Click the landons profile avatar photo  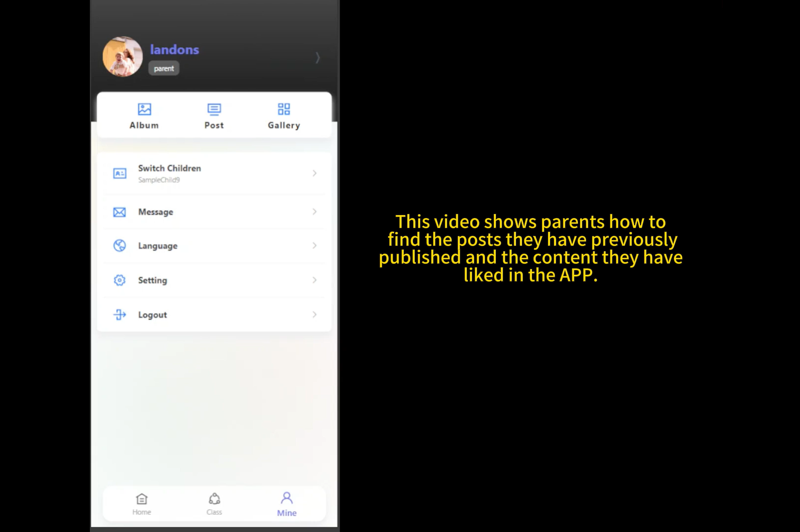click(122, 56)
